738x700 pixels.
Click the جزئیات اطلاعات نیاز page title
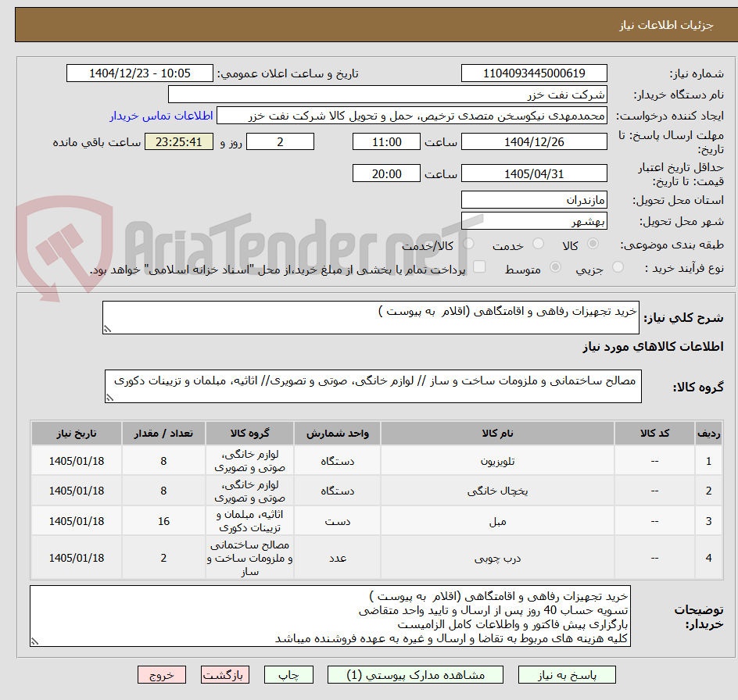666,25
